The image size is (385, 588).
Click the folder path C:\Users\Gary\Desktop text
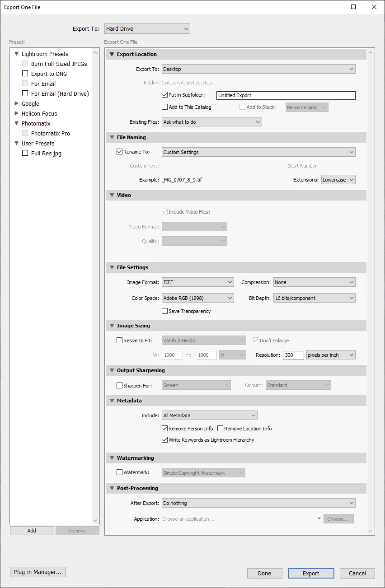(187, 83)
